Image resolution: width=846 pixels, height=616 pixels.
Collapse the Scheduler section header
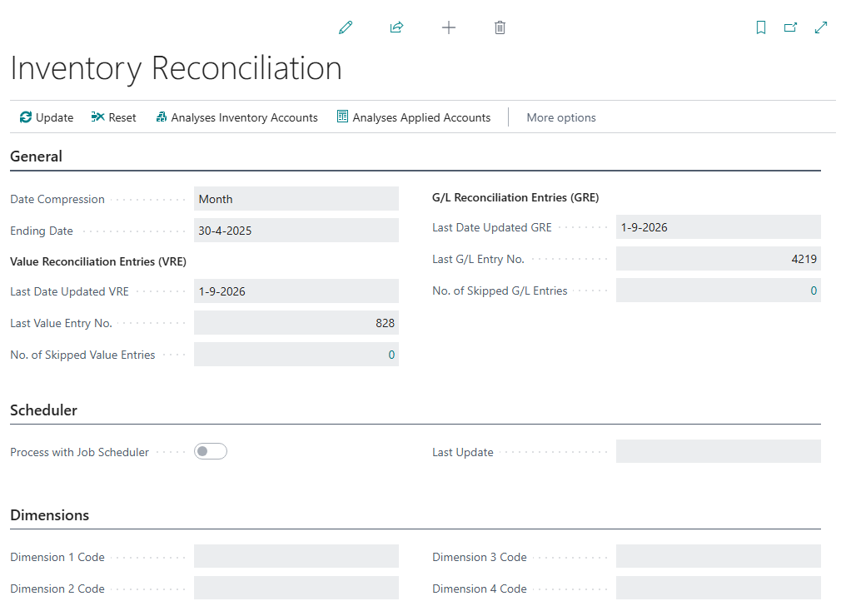43,410
